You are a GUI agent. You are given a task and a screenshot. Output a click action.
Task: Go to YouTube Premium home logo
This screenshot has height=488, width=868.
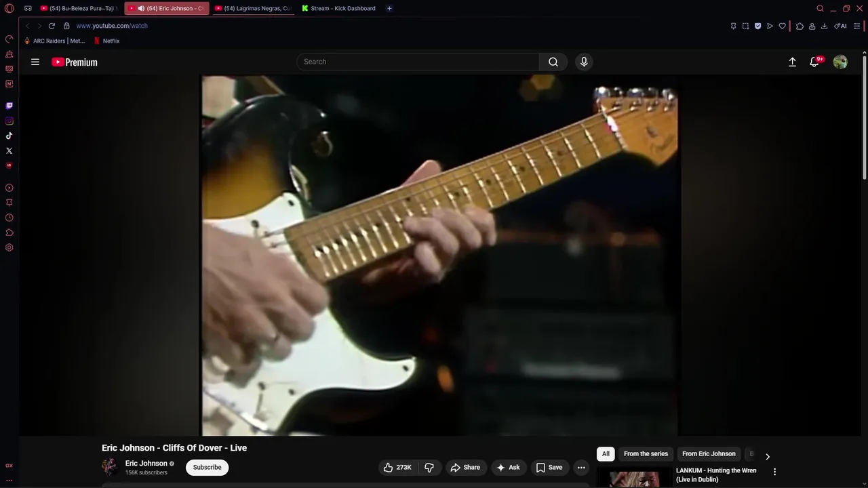[x=75, y=62]
